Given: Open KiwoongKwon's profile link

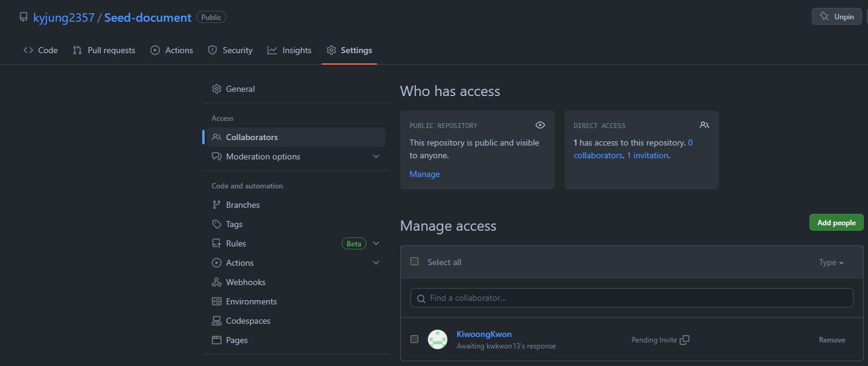Looking at the screenshot, I should 484,334.
